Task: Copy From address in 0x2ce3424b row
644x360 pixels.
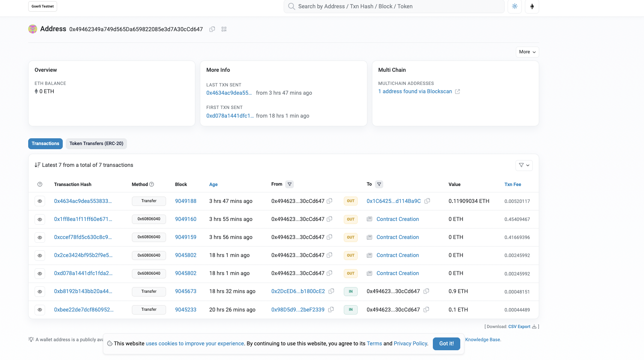Action: [x=330, y=255]
